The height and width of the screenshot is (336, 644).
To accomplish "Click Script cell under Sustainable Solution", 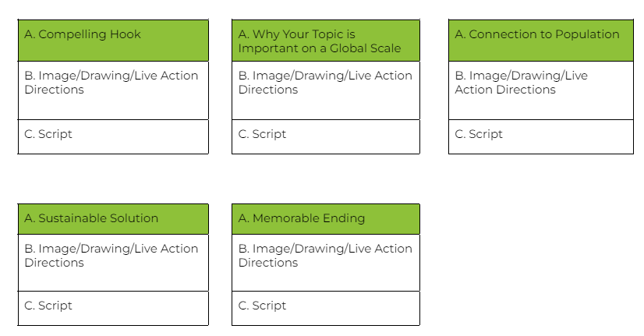I will pyautogui.click(x=113, y=308).
